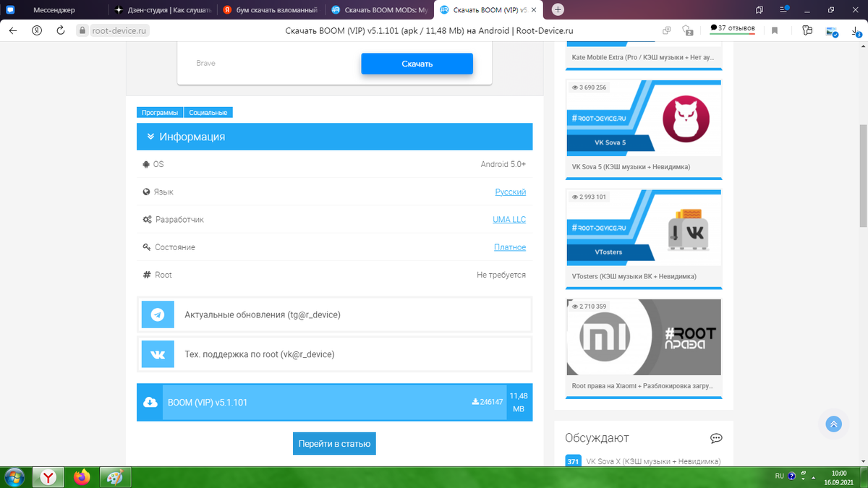Open VK Sova 5 (КЭШ музыки + Невидимка) title
Image resolution: width=868 pixels, height=488 pixels.
(x=631, y=167)
